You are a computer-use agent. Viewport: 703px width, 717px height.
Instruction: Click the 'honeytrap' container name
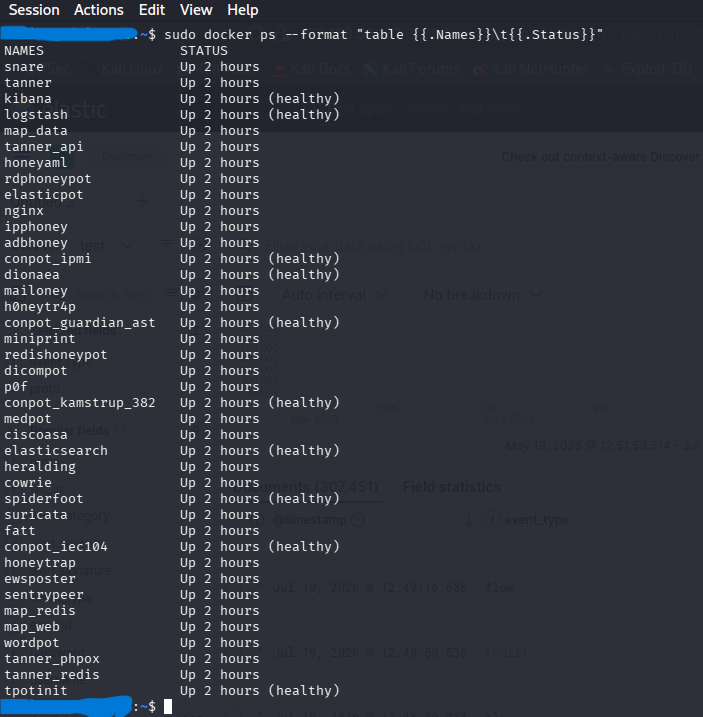40,563
